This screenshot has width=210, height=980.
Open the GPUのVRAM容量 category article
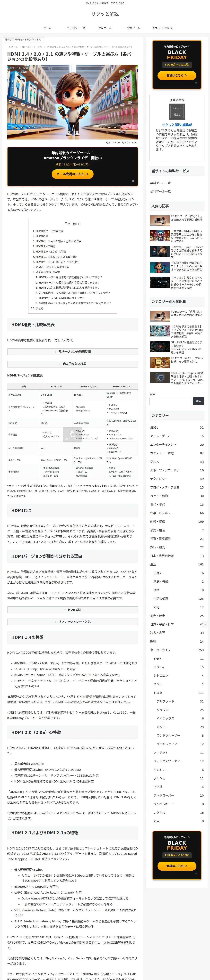177,347
